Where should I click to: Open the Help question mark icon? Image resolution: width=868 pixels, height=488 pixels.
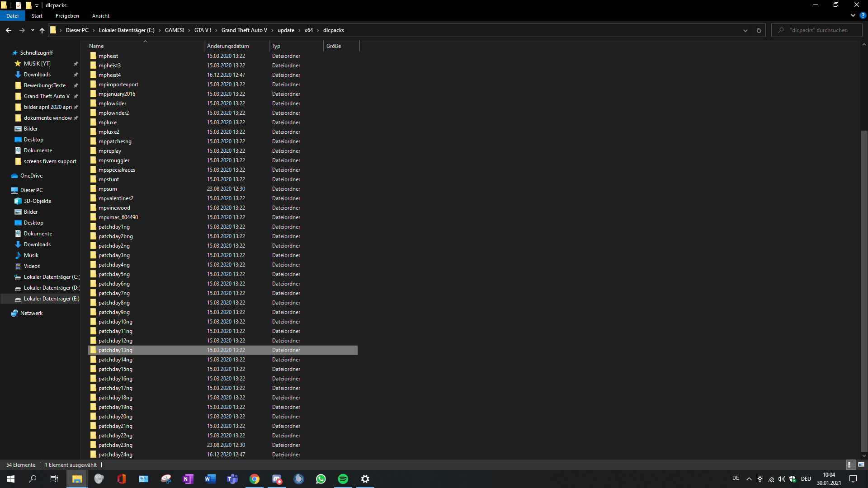tap(863, 15)
